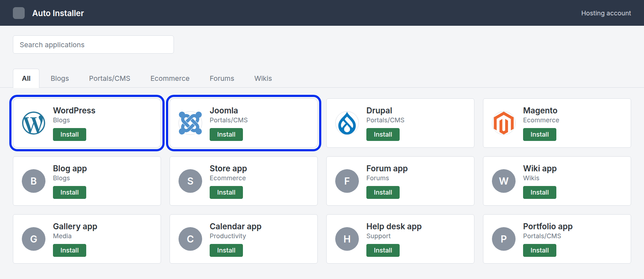Click the Ecommerce label under Store app
The width and height of the screenshot is (644, 279).
[228, 178]
